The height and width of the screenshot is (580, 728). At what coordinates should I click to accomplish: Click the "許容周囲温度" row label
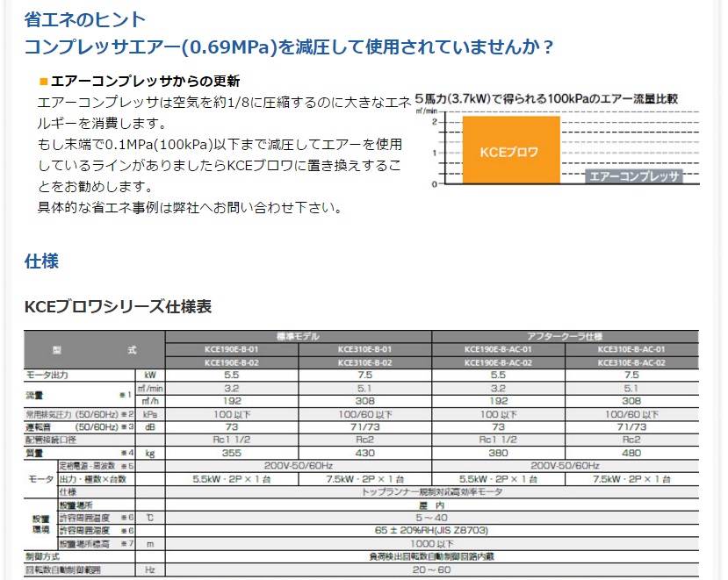(x=84, y=518)
